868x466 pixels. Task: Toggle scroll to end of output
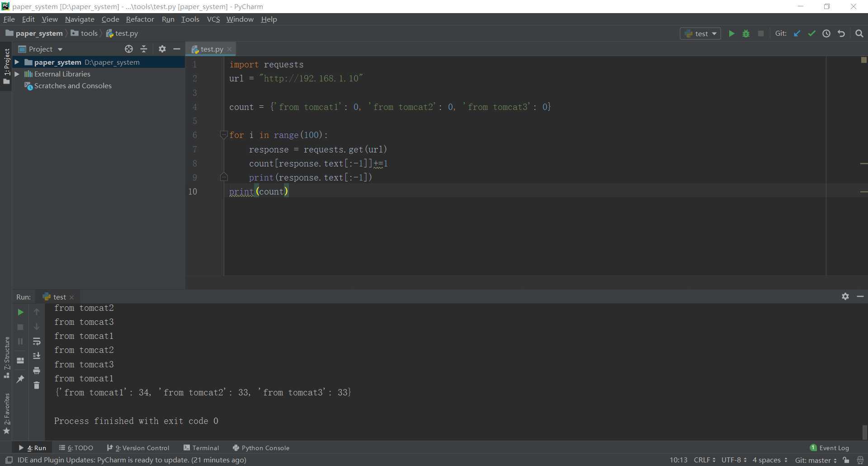(37, 356)
